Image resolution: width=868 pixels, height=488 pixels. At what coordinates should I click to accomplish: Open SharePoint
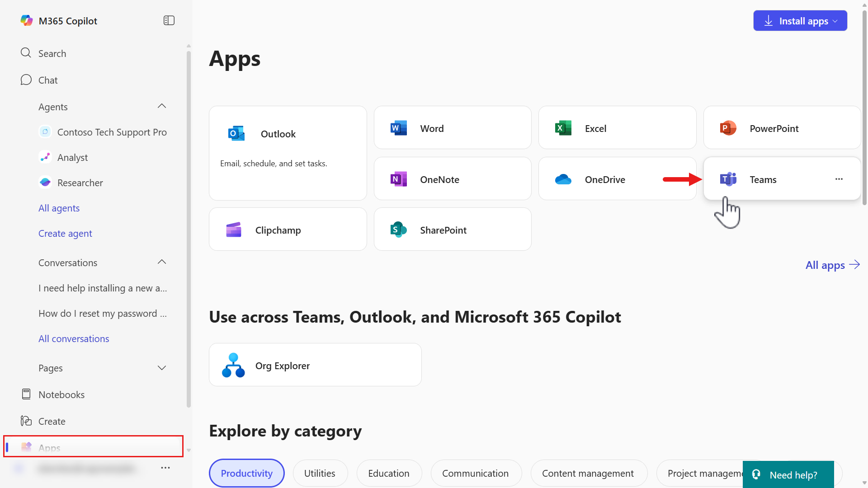click(x=452, y=230)
